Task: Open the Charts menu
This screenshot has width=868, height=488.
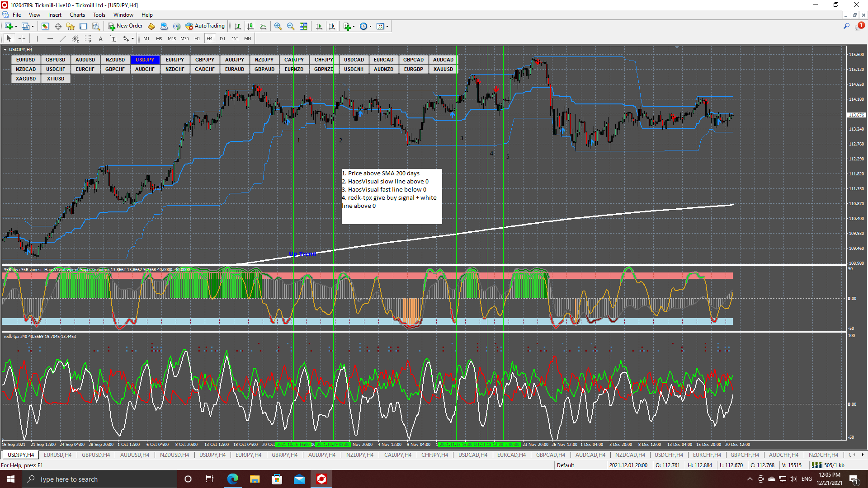Action: [77, 15]
